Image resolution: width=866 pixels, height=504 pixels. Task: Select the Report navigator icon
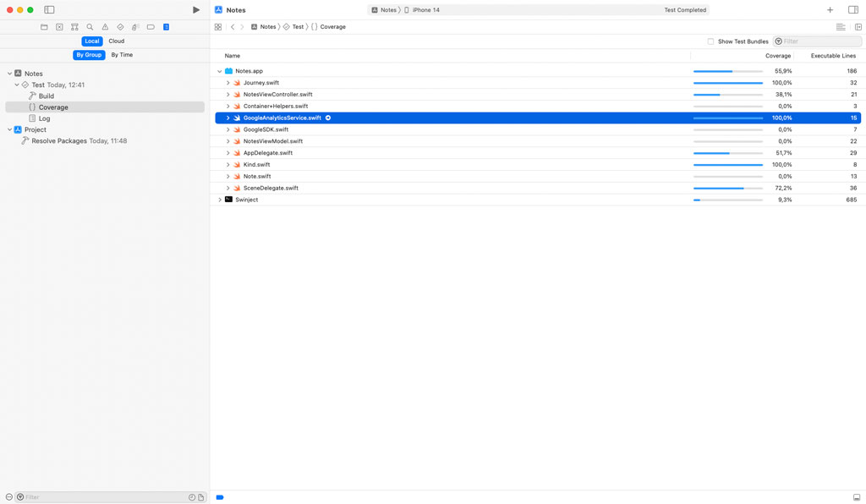tap(166, 26)
